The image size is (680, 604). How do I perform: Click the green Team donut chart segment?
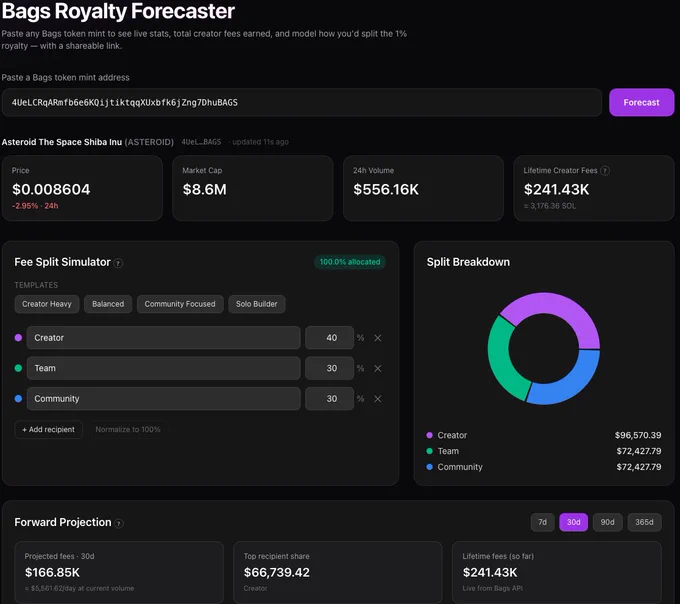[503, 362]
